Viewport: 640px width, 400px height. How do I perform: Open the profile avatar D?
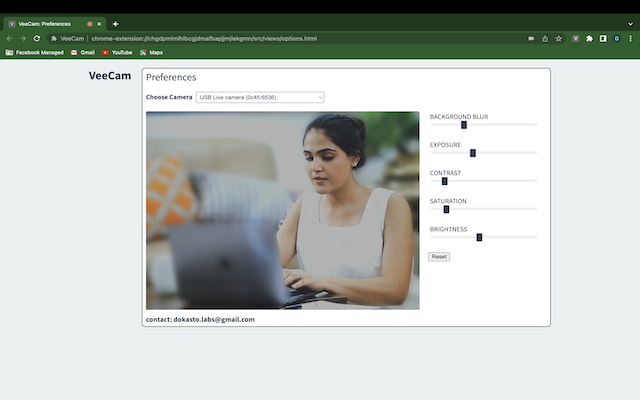click(x=617, y=38)
